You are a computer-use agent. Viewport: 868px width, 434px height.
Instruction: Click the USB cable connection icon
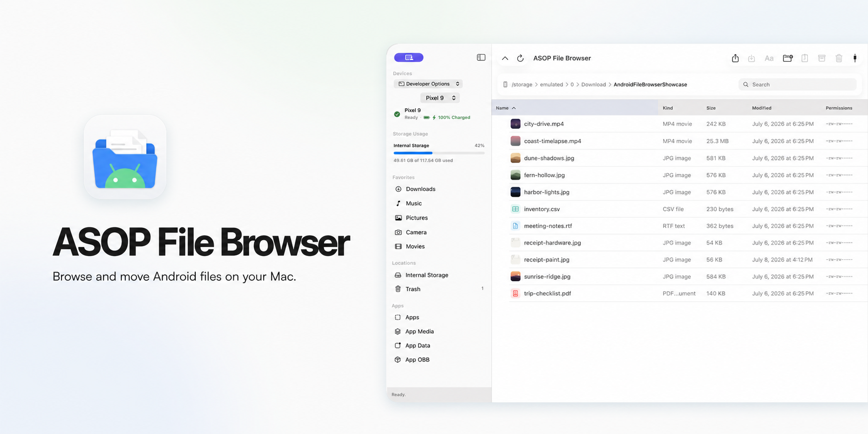point(855,58)
